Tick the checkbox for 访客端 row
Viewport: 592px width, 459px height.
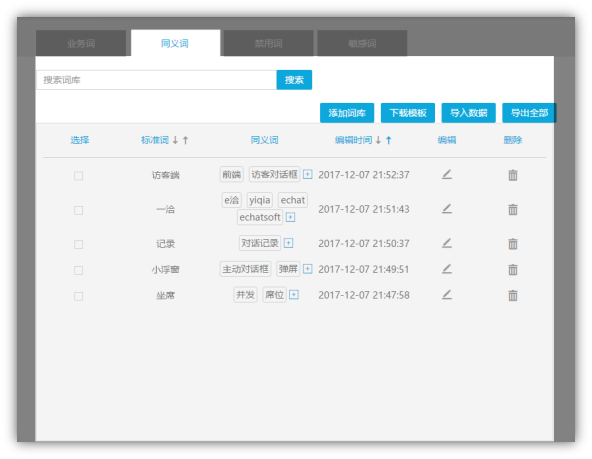point(79,176)
